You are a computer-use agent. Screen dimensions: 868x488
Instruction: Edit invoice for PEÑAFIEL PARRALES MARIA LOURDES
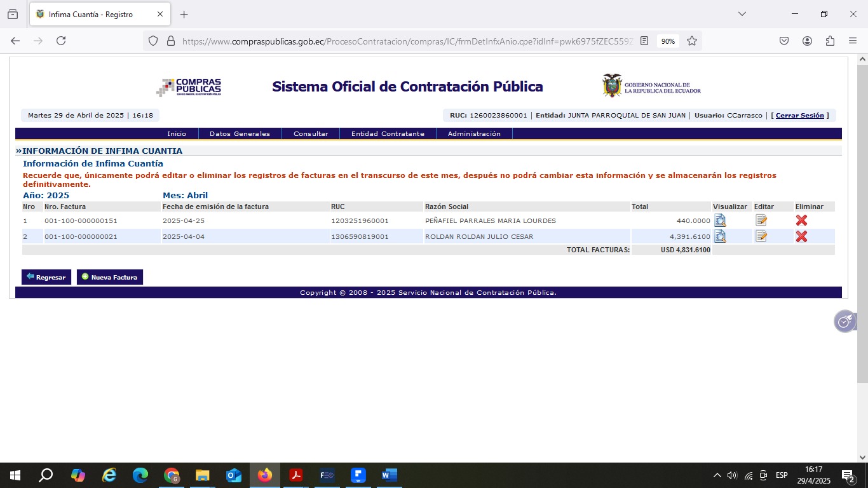tap(761, 220)
